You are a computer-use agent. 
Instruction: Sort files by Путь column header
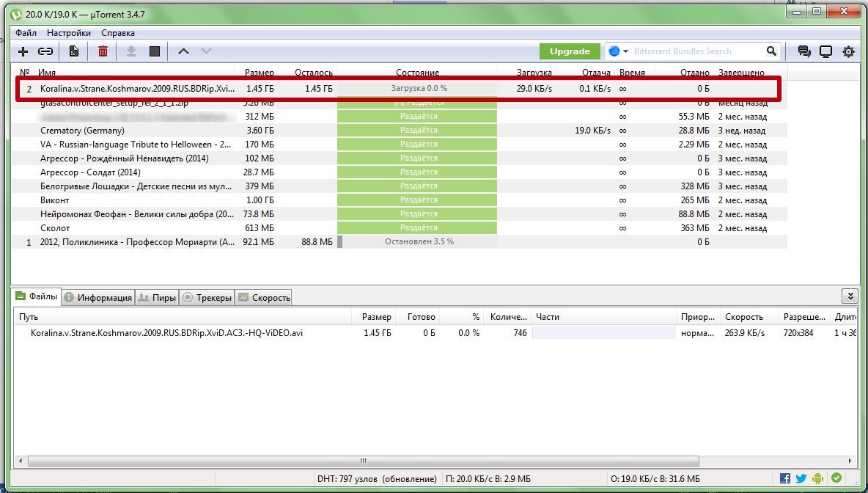pos(29,317)
